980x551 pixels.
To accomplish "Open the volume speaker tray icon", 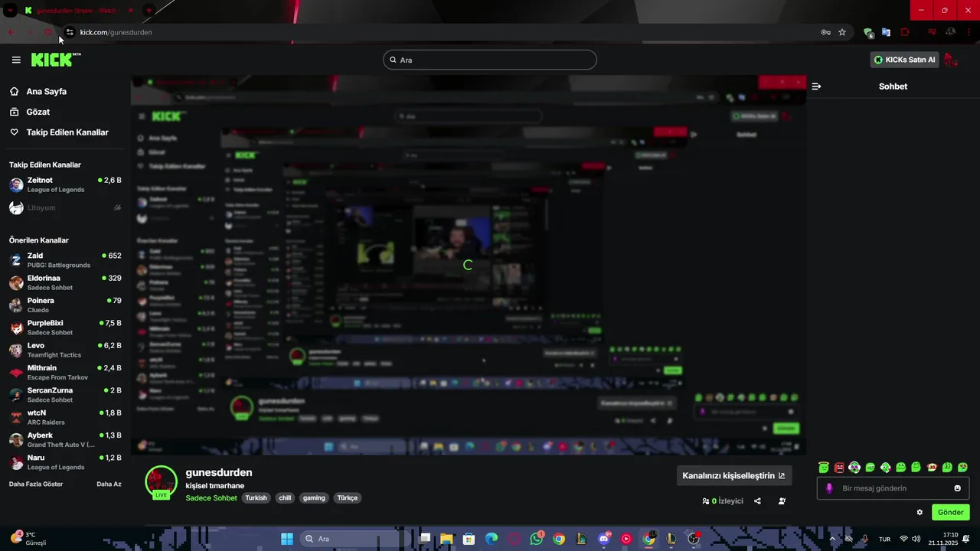I will [x=916, y=539].
